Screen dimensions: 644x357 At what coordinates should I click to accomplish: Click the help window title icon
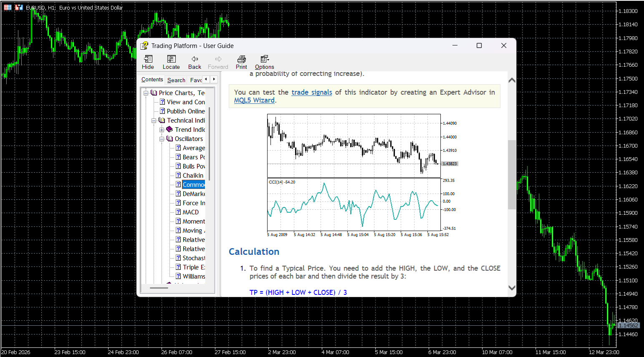tap(144, 45)
